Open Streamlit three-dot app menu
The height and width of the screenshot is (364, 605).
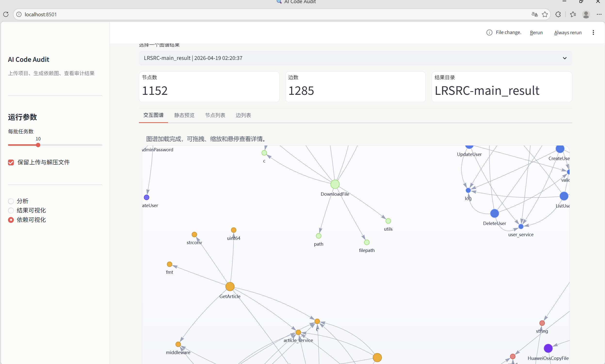pyautogui.click(x=593, y=32)
